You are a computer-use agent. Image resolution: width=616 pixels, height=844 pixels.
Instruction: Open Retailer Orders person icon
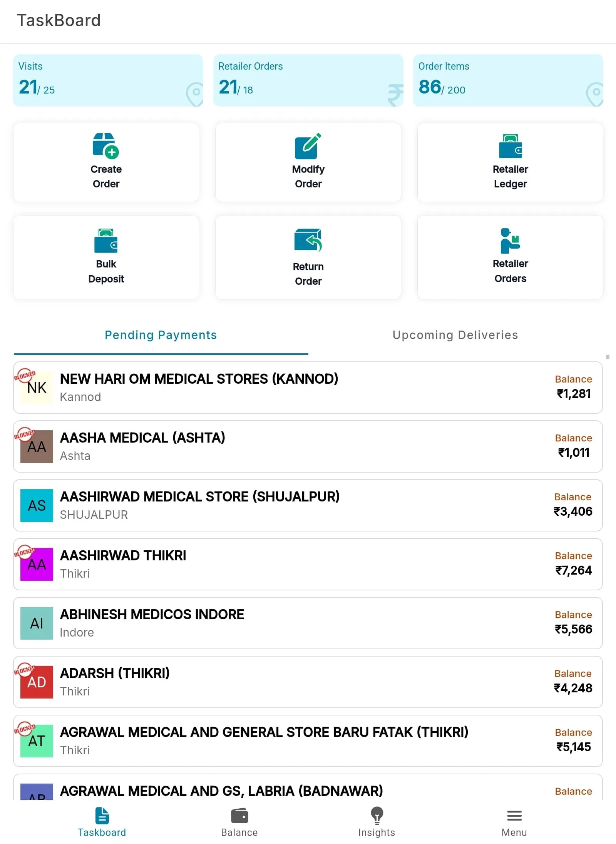[510, 241]
